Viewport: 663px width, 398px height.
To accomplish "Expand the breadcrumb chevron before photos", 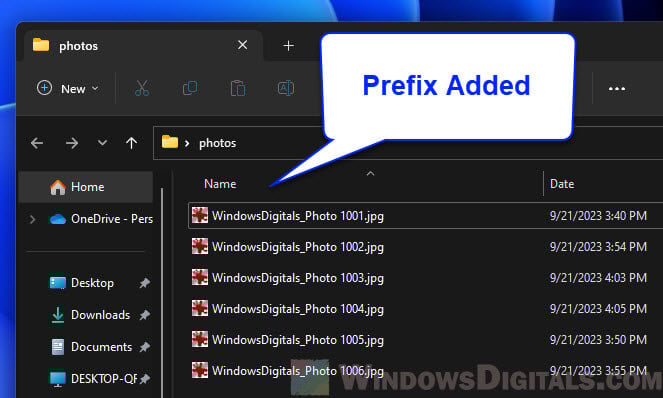I will 187,143.
